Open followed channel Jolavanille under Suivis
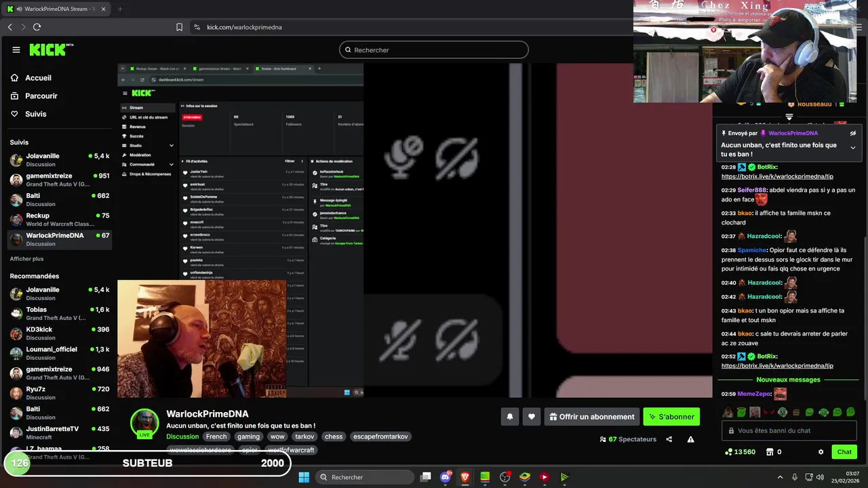The width and height of the screenshot is (868, 488). [59, 160]
